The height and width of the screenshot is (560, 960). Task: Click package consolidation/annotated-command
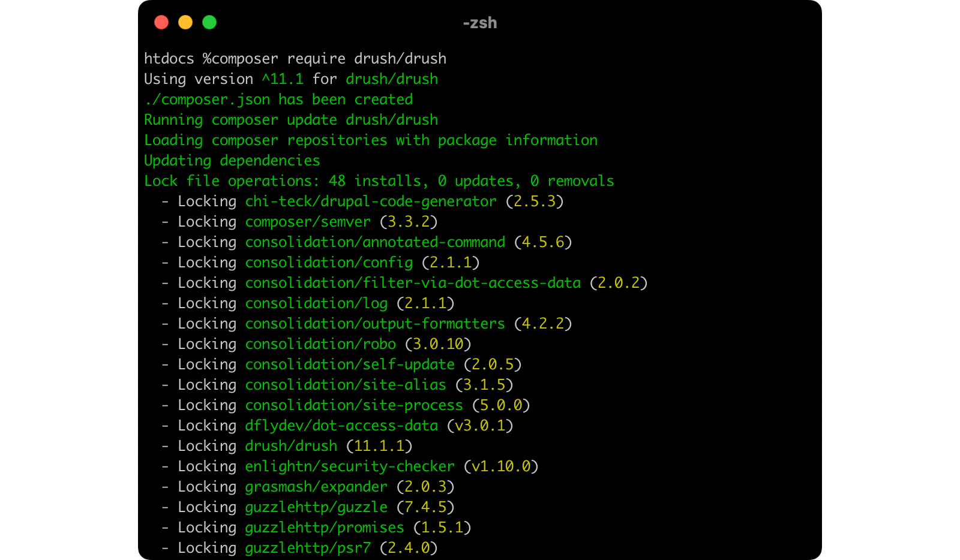[x=375, y=242]
